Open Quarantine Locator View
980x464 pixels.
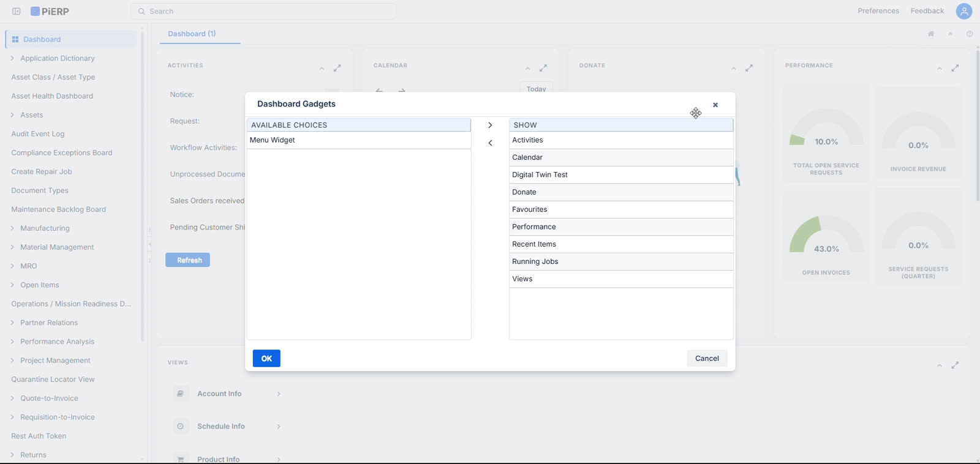click(53, 379)
